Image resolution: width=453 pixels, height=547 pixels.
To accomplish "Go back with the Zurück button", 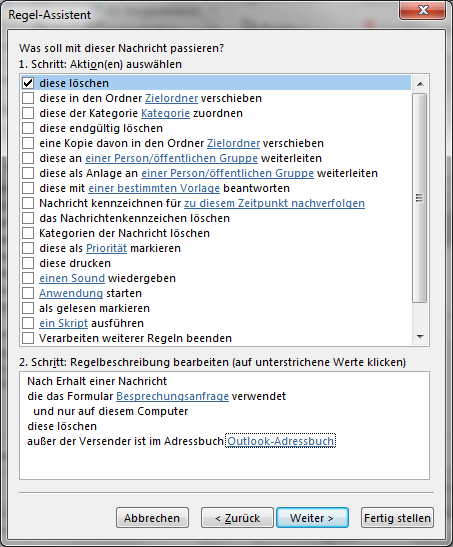I will 237,518.
